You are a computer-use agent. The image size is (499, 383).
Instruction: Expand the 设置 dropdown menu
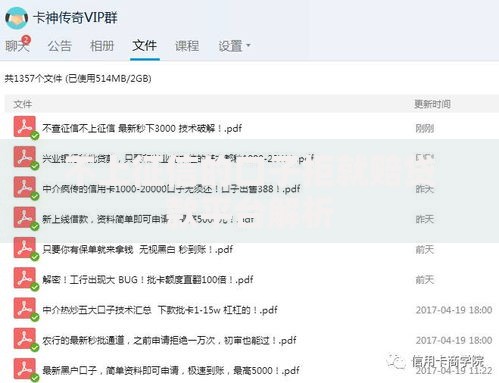click(234, 46)
